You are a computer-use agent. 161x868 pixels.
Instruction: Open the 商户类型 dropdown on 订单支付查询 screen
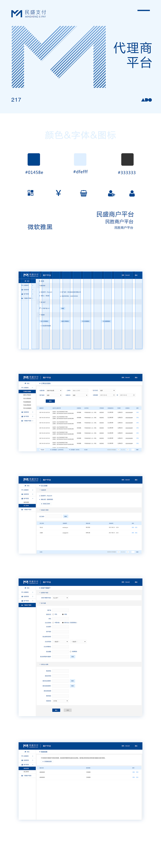coord(54,395)
